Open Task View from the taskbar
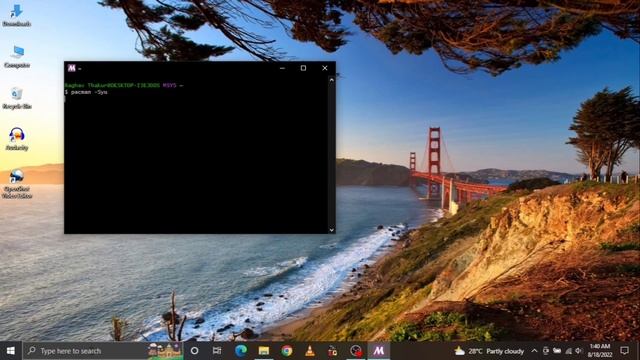 [217, 351]
